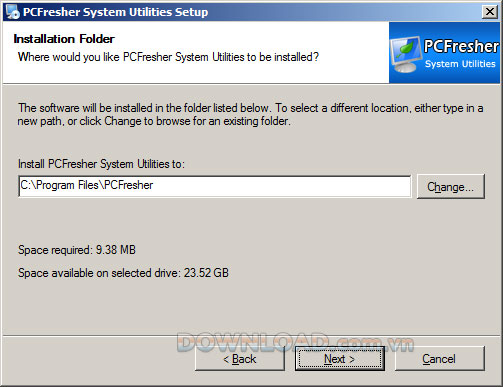This screenshot has height=387, width=503.
Task: Focus the install path field showing C:\Program Files\PCFresher
Action: [x=215, y=186]
